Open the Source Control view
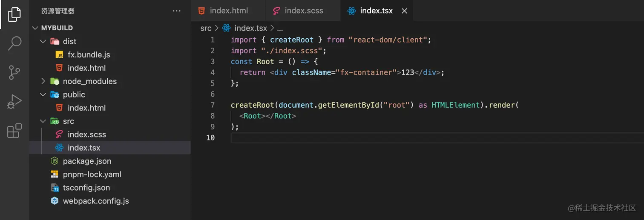644x220 pixels. click(x=14, y=72)
